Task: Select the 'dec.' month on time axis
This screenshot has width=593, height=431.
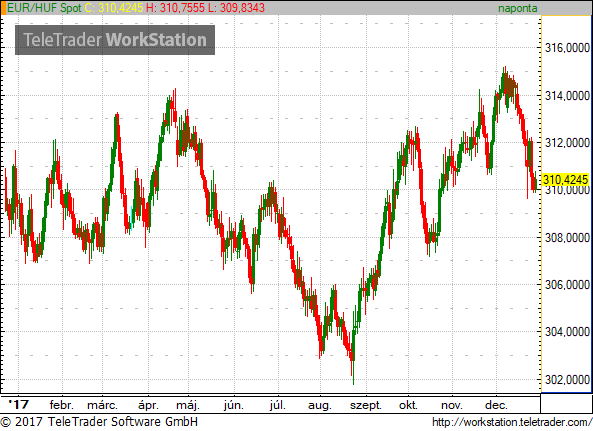Action: [x=496, y=405]
